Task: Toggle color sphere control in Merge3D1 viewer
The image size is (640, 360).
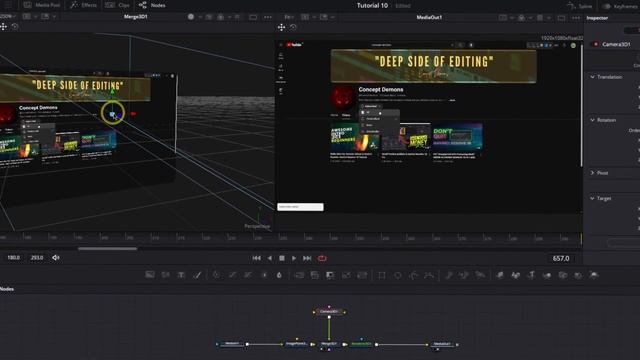Action: (191, 17)
